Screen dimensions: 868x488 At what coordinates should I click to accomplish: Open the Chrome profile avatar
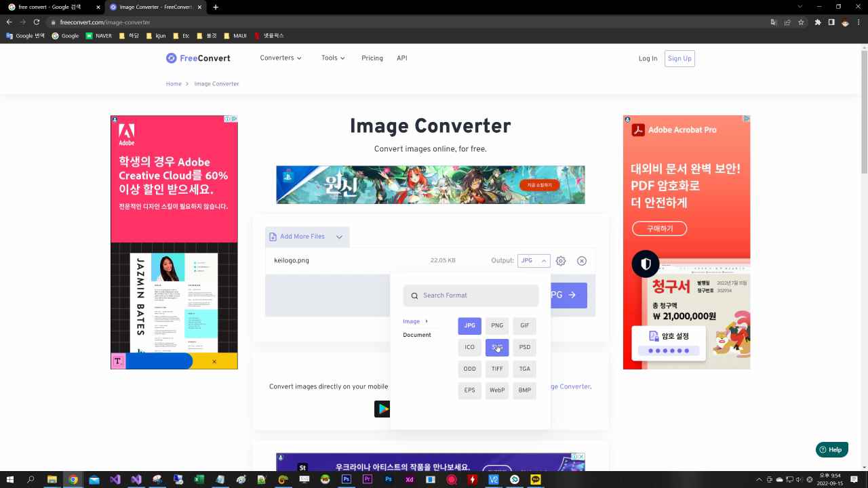pyautogui.click(x=845, y=22)
